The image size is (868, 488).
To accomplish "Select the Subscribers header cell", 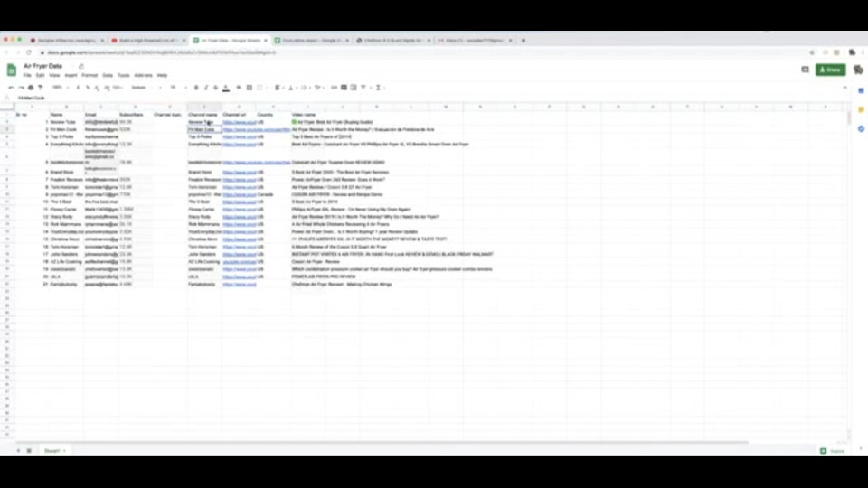I will [135, 115].
